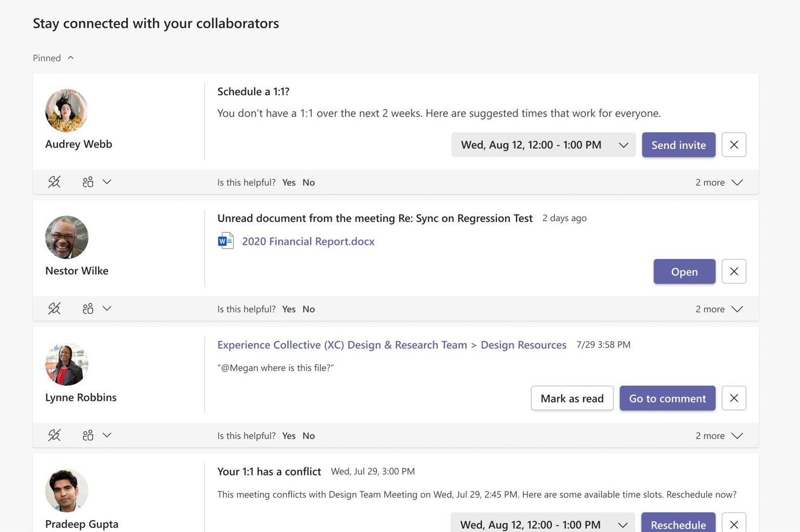Dismiss Nestor Wilke's unread document card
This screenshot has height=532, width=800.
734,271
